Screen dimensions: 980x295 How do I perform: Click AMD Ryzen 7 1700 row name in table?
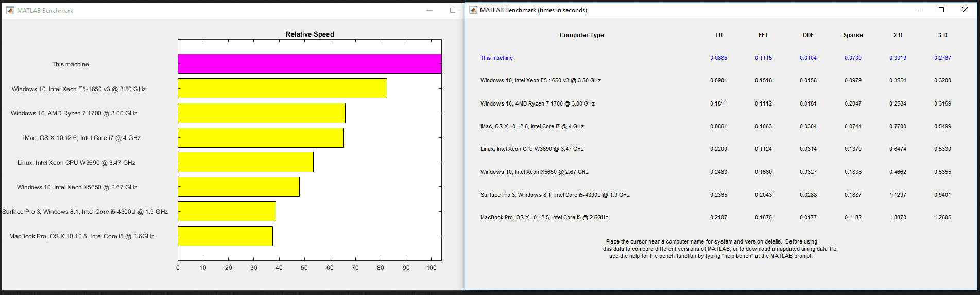538,103
